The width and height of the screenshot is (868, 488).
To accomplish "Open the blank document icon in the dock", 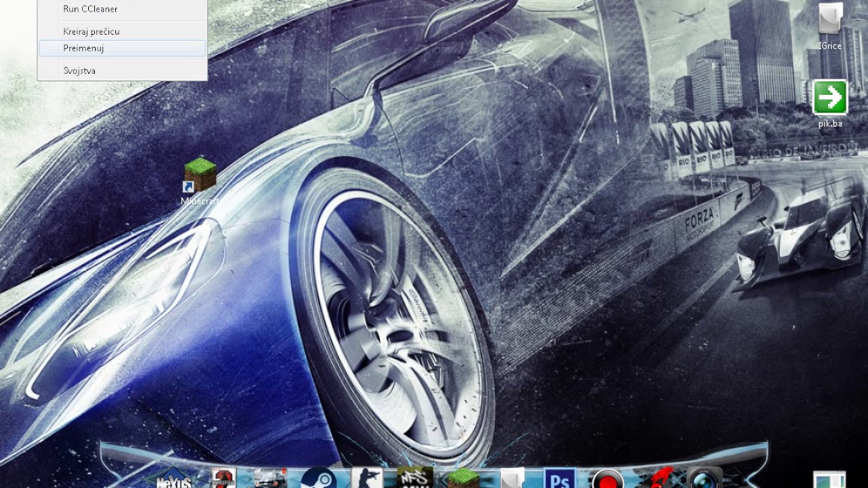I will click(513, 478).
